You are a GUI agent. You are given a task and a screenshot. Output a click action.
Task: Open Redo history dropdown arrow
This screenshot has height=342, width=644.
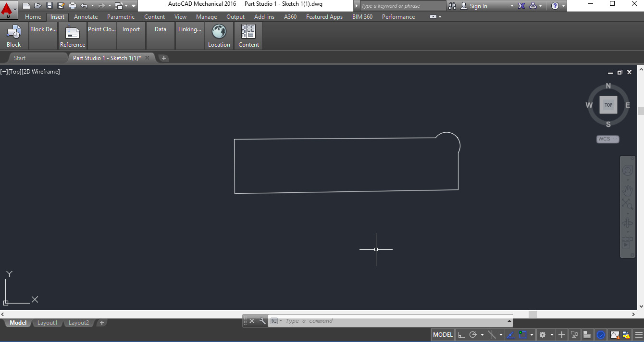click(110, 6)
